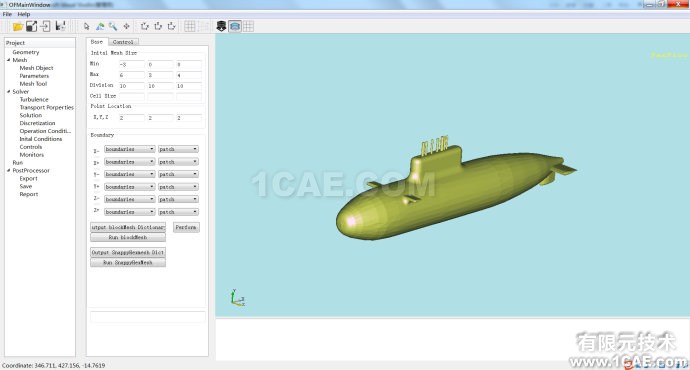Choose the magnifier zoom tool
Viewport: 690px width, 370px height.
(x=113, y=27)
